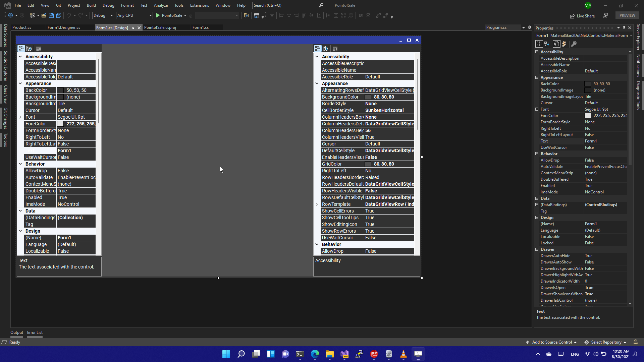
Task: Click the Save All toolbar icon
Action: click(58, 15)
